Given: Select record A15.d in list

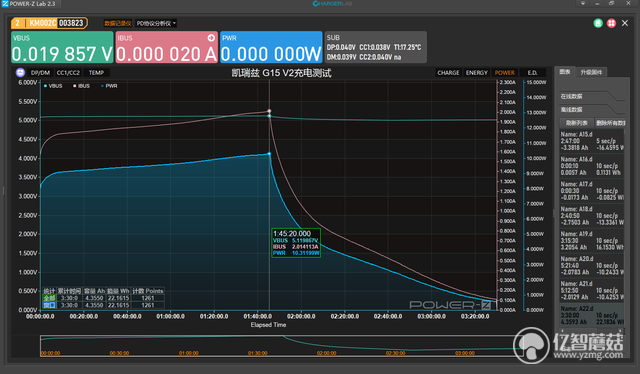Looking at the screenshot, I should click(x=591, y=141).
